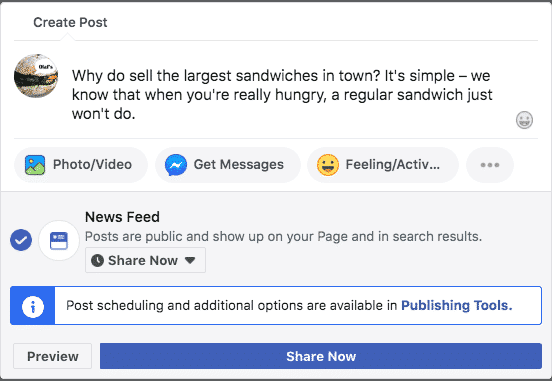Open the Share Now scheduling dropdown

coord(145,260)
